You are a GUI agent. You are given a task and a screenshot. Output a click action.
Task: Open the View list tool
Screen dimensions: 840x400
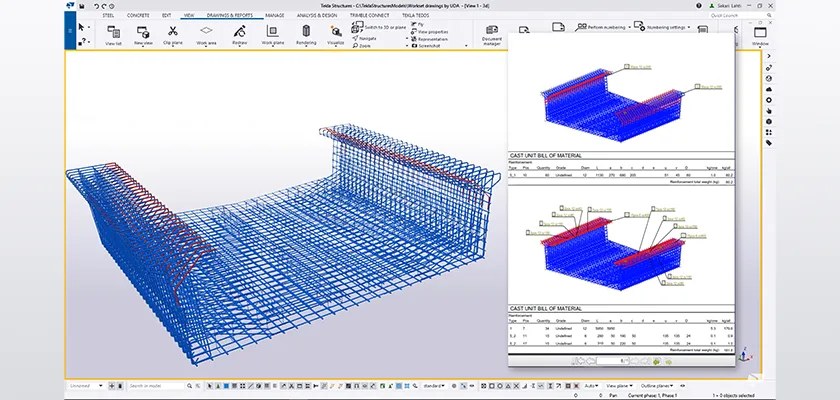(x=113, y=35)
